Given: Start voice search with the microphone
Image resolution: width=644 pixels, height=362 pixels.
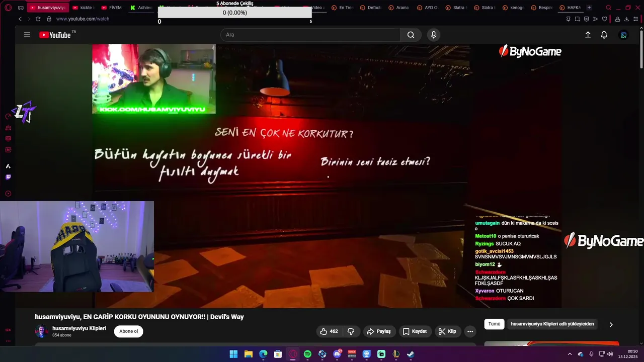Looking at the screenshot, I should [434, 35].
